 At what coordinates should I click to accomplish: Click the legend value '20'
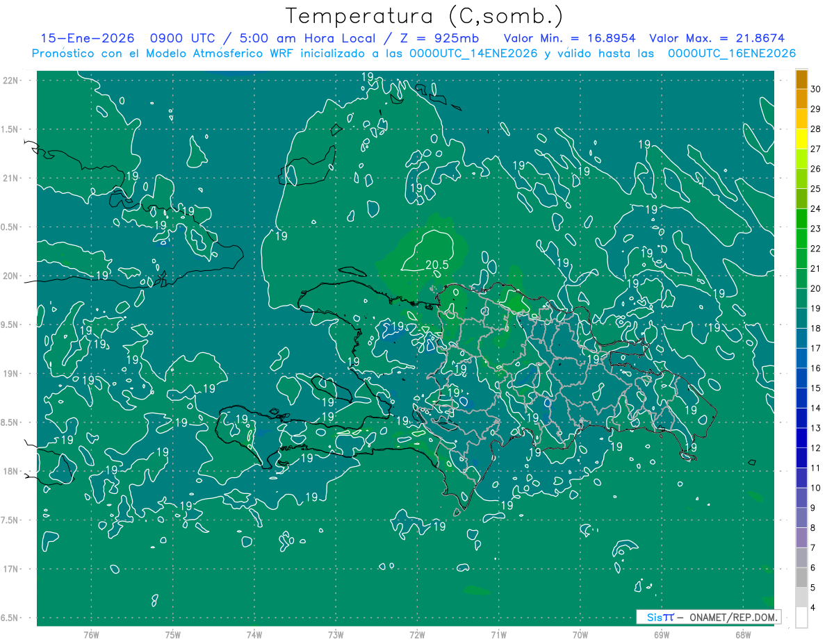[x=816, y=288]
